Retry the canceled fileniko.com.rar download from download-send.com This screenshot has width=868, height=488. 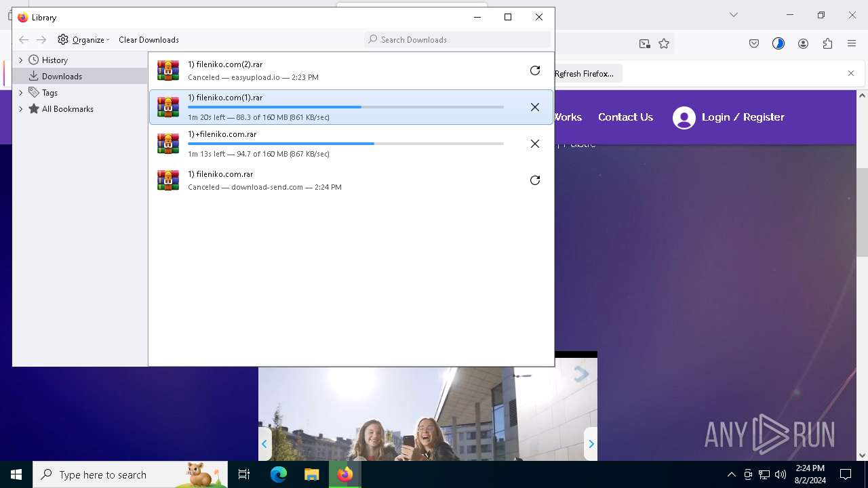click(x=535, y=180)
